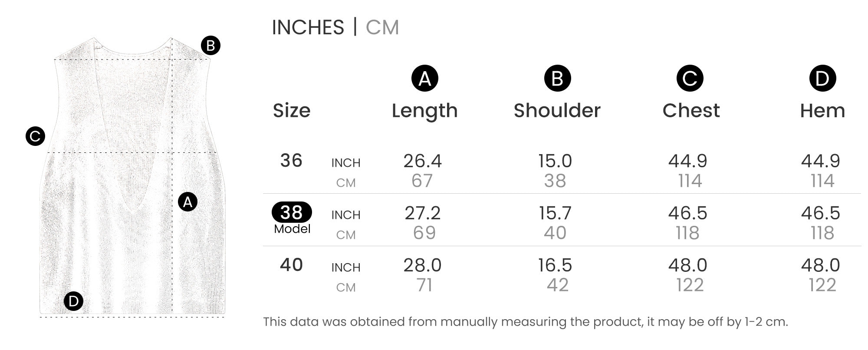Select the size 38 Model badge
Screen dimensions: 868x350
point(292,212)
